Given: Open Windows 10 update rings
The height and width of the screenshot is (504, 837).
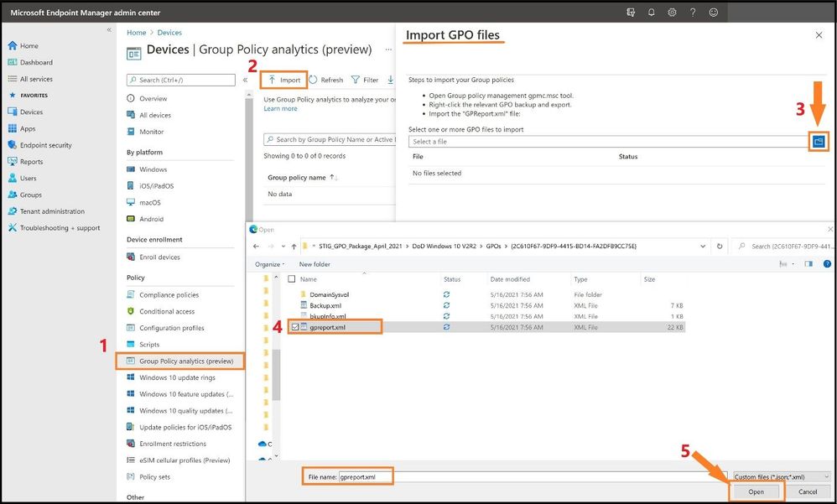Looking at the screenshot, I should [x=177, y=378].
